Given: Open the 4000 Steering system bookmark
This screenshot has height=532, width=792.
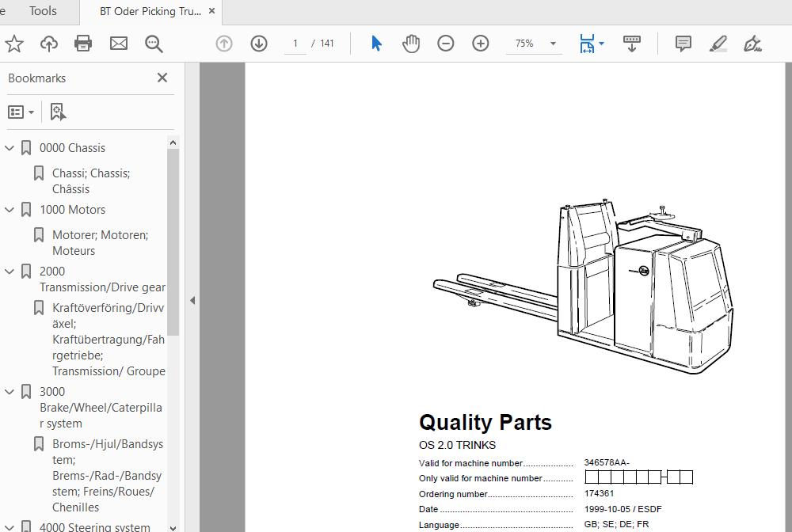Looking at the screenshot, I should 94,526.
